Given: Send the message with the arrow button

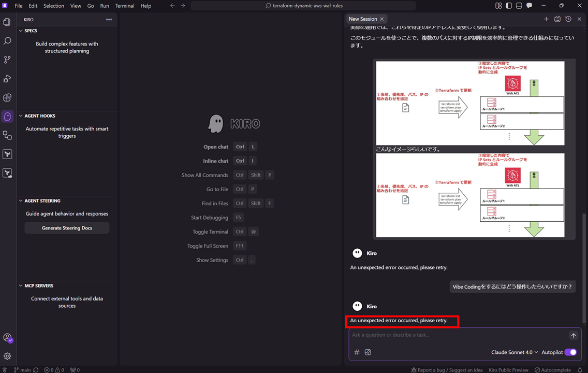Looking at the screenshot, I should click(574, 336).
